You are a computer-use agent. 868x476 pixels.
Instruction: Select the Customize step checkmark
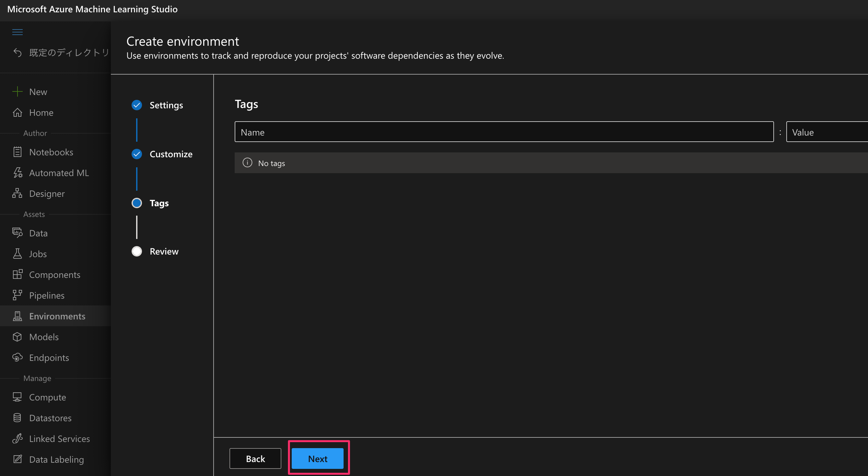click(x=136, y=154)
